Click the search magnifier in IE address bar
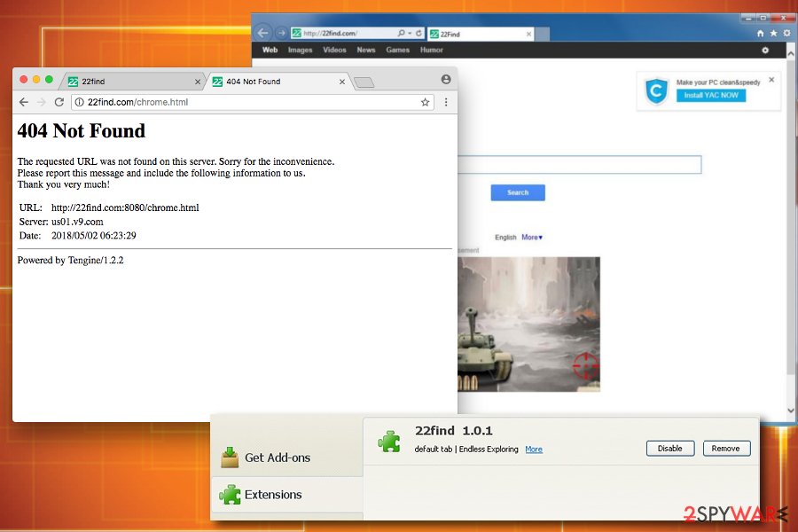This screenshot has height=532, width=798. click(x=401, y=33)
